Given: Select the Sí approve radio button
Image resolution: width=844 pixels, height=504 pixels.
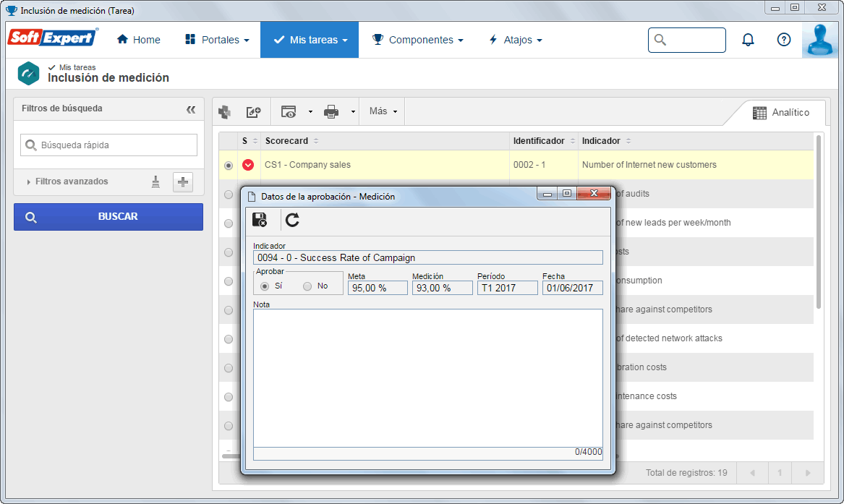Looking at the screenshot, I should point(264,286).
